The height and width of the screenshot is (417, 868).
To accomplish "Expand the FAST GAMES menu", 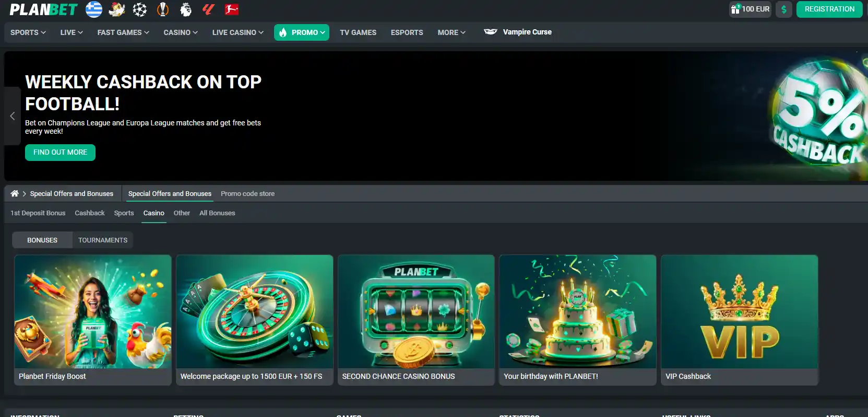I will (123, 32).
